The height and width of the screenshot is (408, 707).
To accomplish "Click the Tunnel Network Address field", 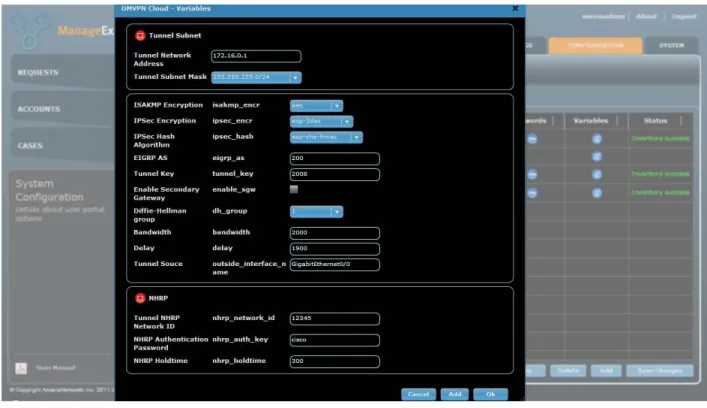I will [256, 56].
